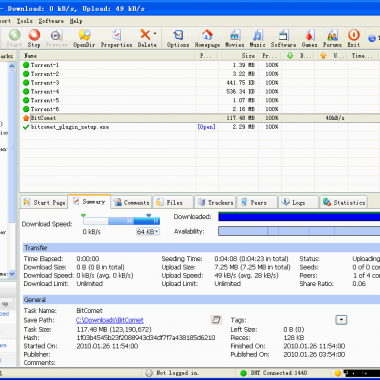Expand the Delete dropdown arrow
This screenshot has width=380, height=380.
pos(155,34)
